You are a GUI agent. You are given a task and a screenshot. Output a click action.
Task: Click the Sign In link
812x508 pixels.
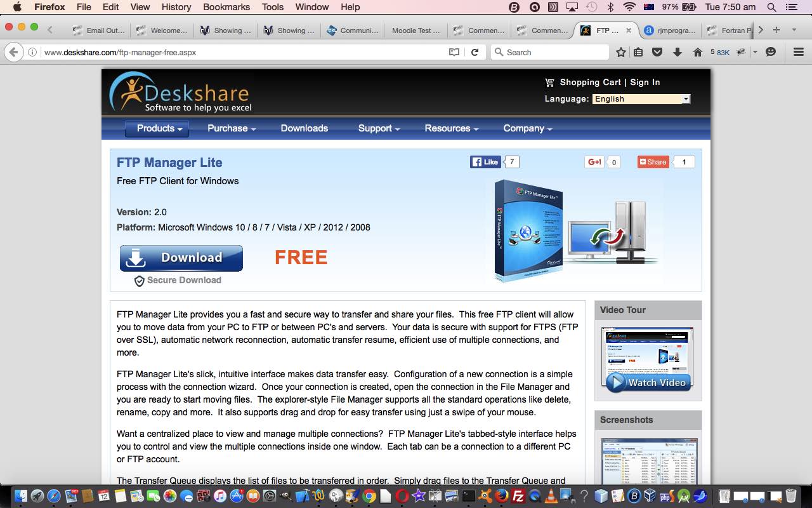(x=645, y=83)
